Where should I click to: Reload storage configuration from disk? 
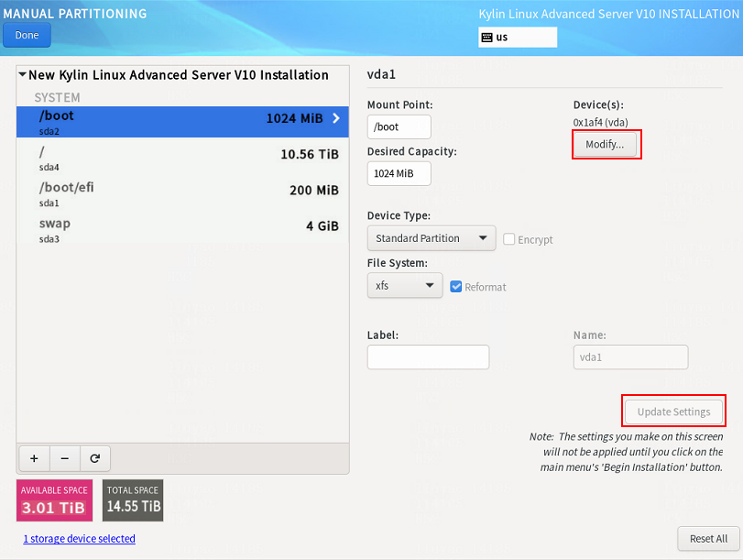95,458
